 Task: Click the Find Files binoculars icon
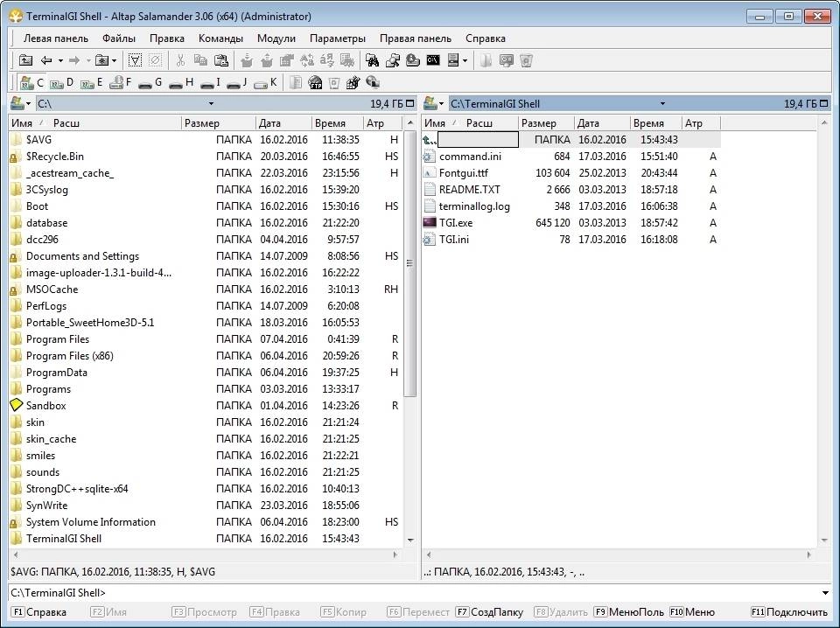point(373,60)
